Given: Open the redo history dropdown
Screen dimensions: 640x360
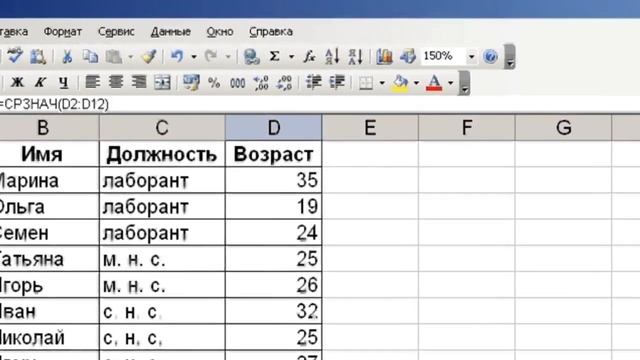Looking at the screenshot, I should [x=228, y=57].
